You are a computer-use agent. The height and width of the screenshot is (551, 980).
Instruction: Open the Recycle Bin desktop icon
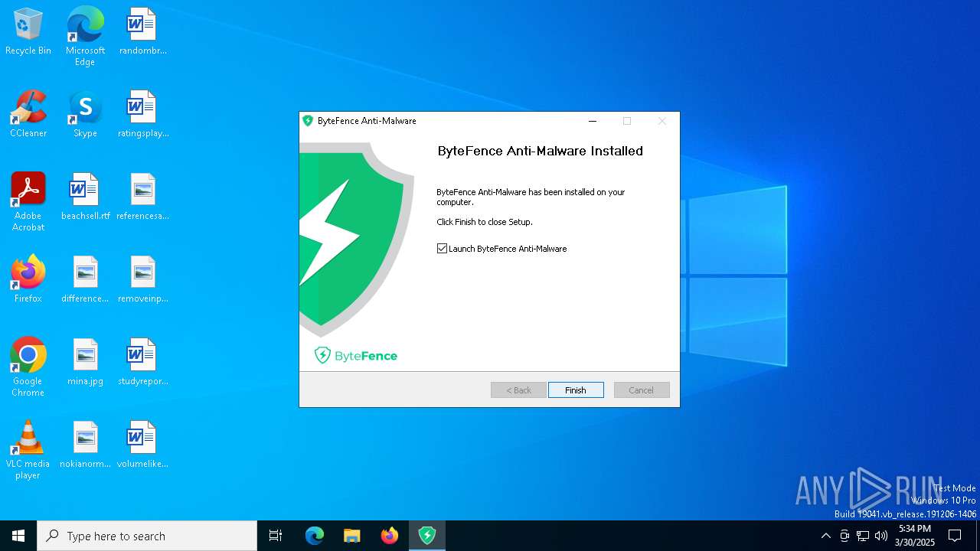pos(28,31)
